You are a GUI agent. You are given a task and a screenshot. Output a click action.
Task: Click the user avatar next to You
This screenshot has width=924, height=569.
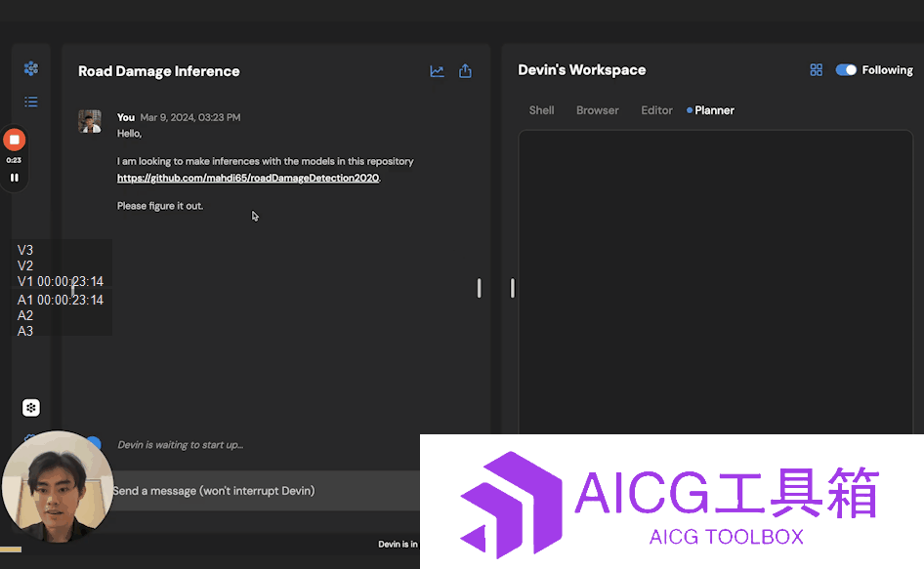(x=90, y=121)
